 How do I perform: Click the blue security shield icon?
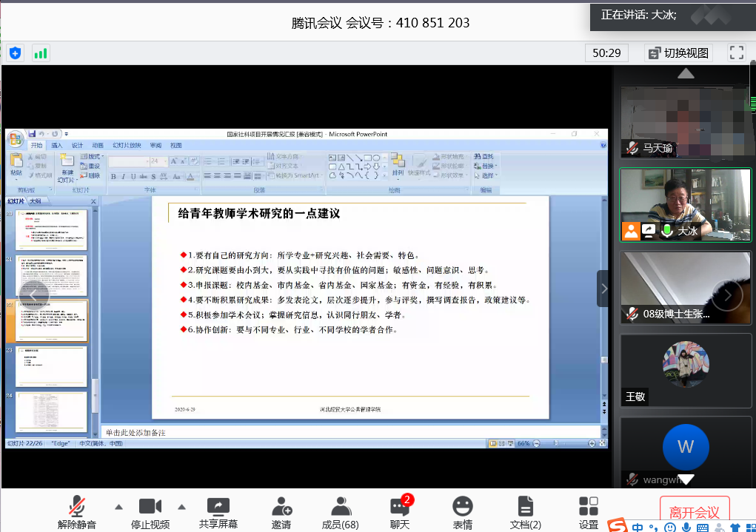[16, 53]
